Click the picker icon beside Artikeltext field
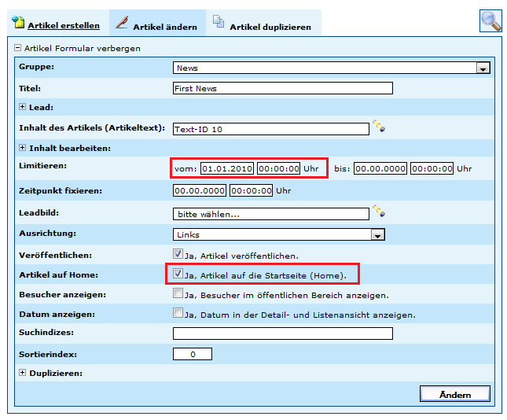Screen dimensions: 507x420 pos(379,127)
